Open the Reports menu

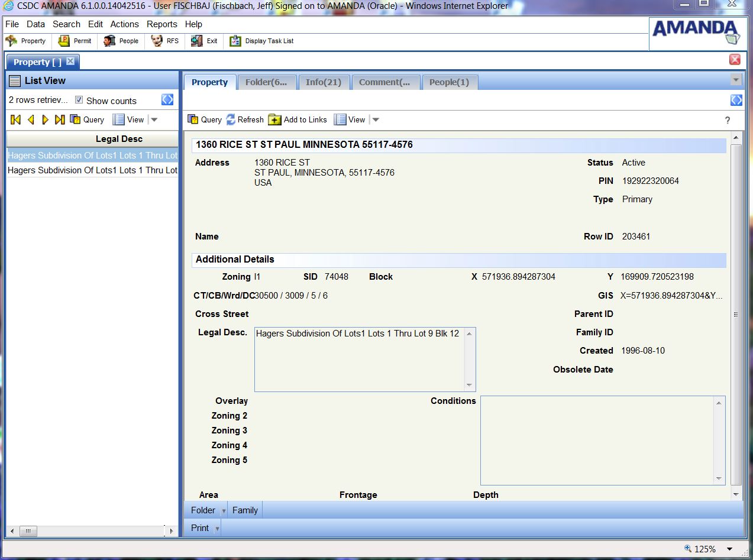point(161,24)
